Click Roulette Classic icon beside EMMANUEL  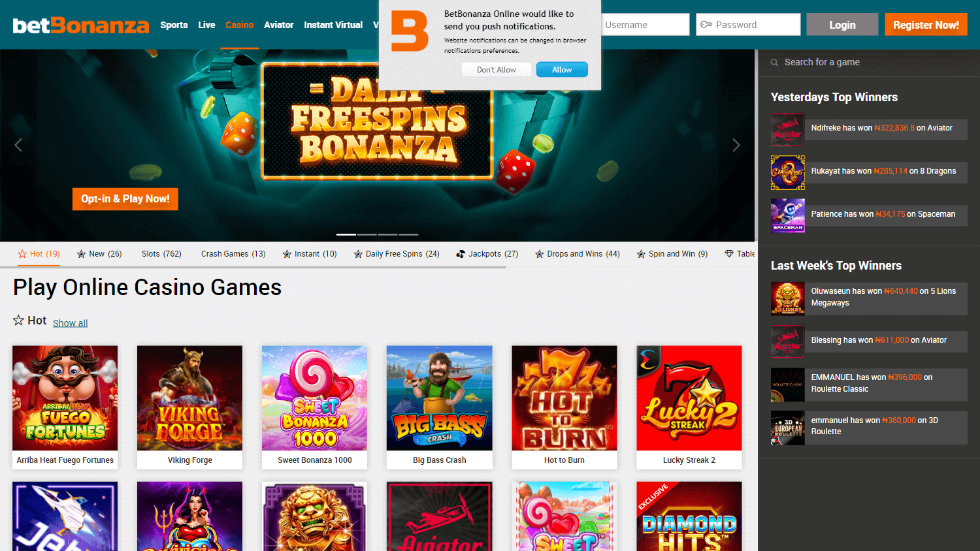pos(788,385)
